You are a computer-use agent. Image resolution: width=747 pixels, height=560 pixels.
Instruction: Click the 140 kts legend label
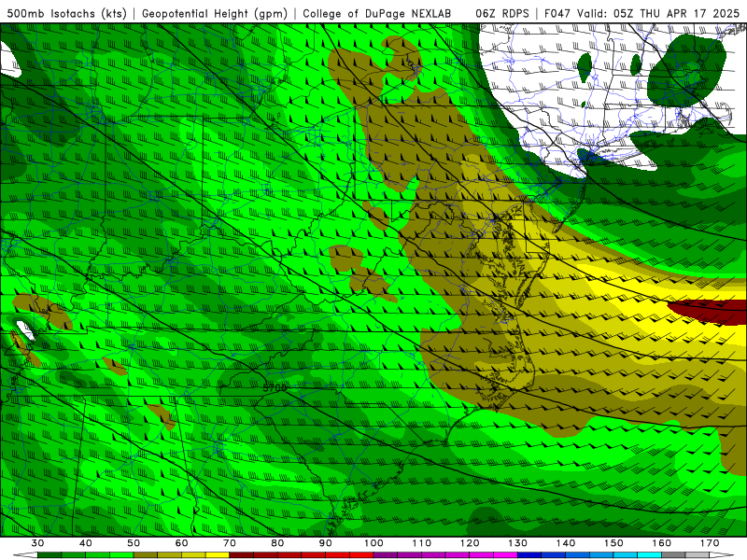tap(566, 543)
